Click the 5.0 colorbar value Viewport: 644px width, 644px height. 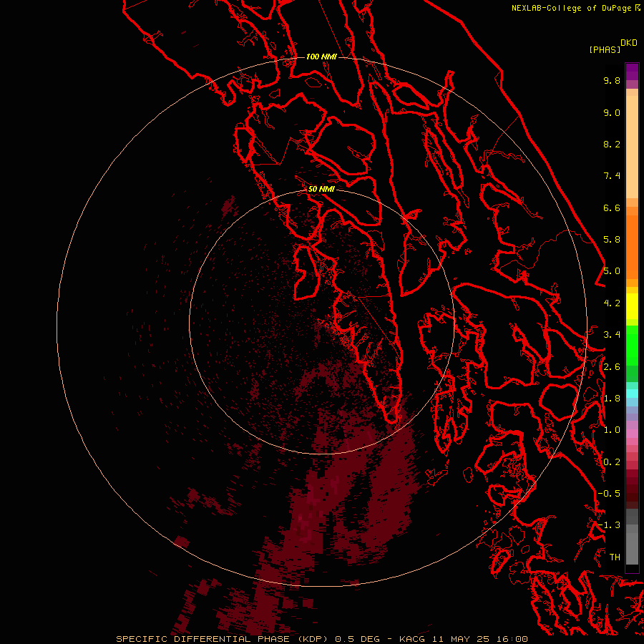tap(612, 271)
